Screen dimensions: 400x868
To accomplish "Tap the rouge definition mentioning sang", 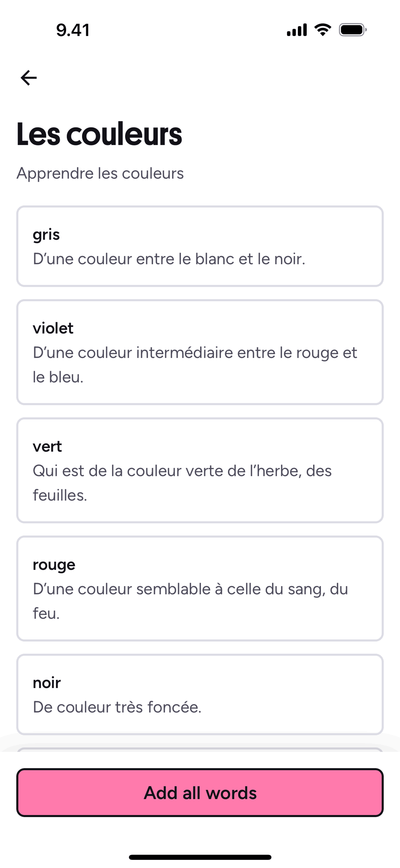I will coord(190,601).
